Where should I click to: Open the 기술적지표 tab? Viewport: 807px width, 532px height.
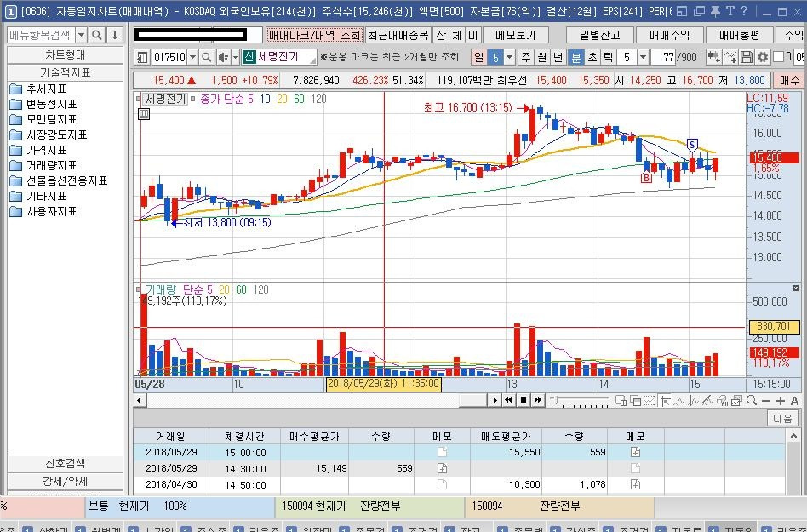coord(65,72)
